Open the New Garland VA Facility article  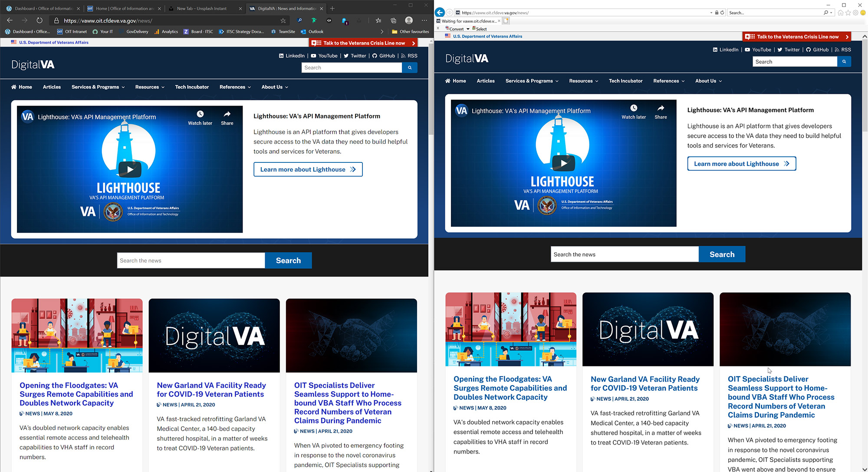click(x=211, y=389)
